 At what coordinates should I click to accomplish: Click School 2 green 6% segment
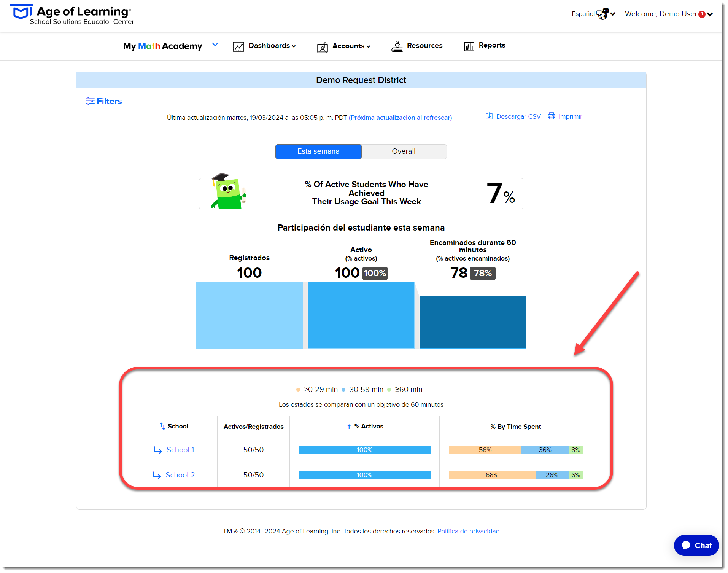click(576, 475)
